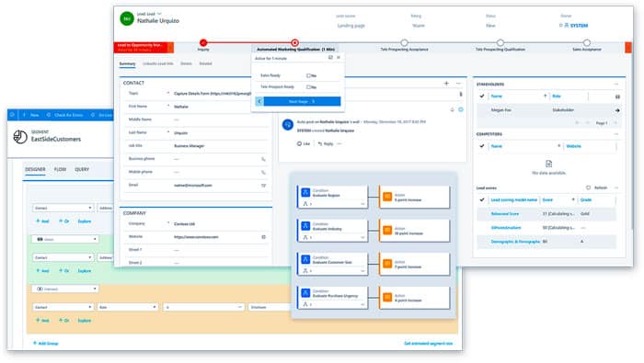Screen dimensions: 644x363
Task: Click the Business phone call icon
Action: coord(263,159)
